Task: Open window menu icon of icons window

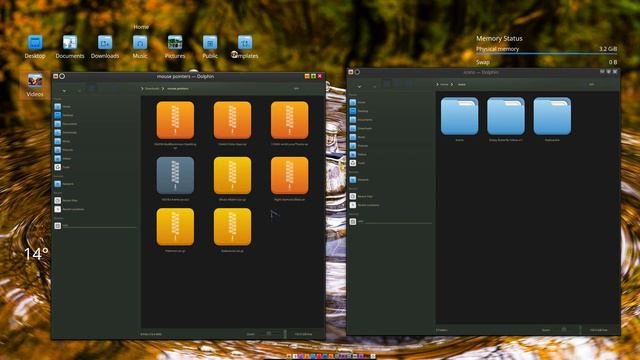Action: (351, 72)
